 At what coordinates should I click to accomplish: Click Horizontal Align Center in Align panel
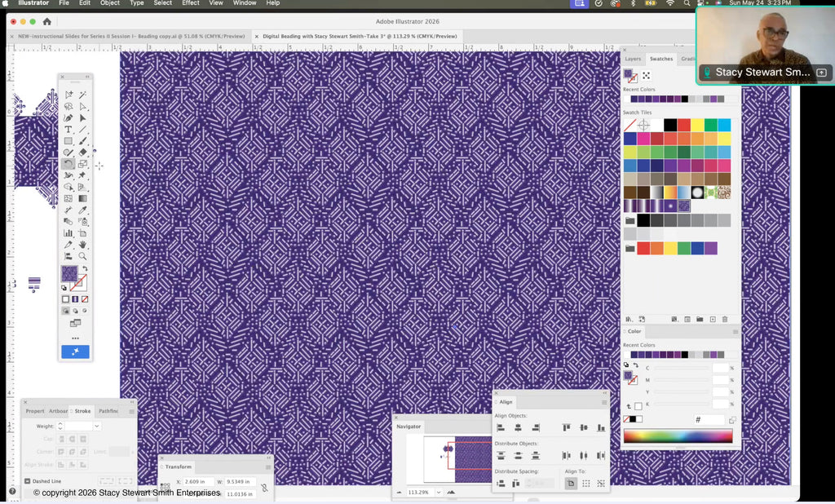click(x=518, y=427)
